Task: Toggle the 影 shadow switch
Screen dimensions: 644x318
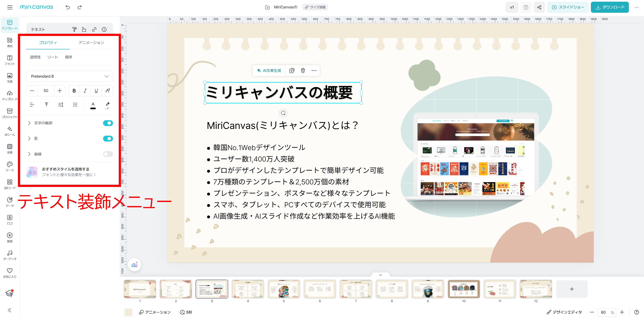Action: [108, 139]
